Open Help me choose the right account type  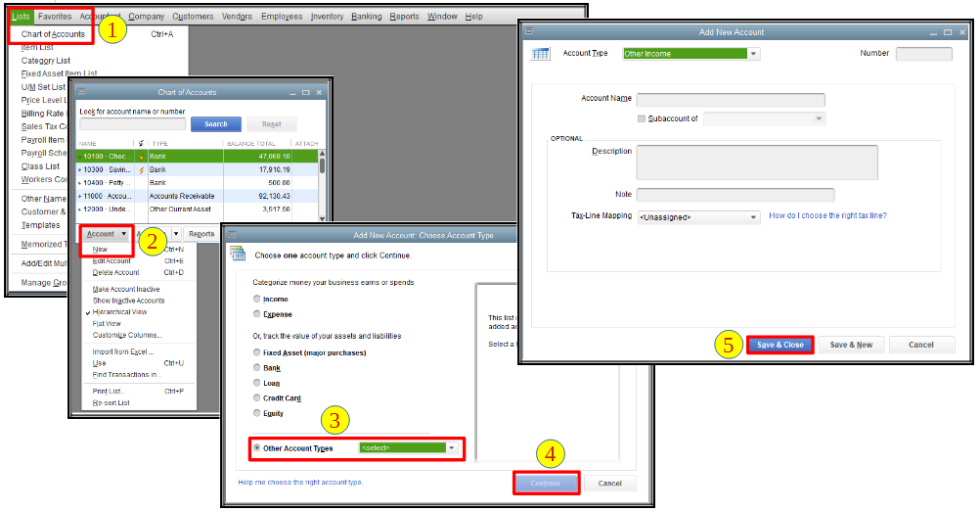[300, 482]
